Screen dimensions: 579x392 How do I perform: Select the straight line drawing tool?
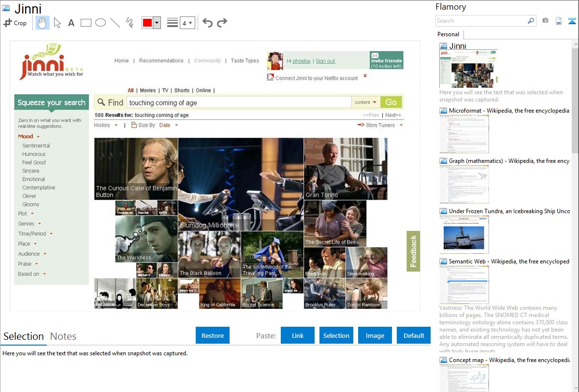115,23
